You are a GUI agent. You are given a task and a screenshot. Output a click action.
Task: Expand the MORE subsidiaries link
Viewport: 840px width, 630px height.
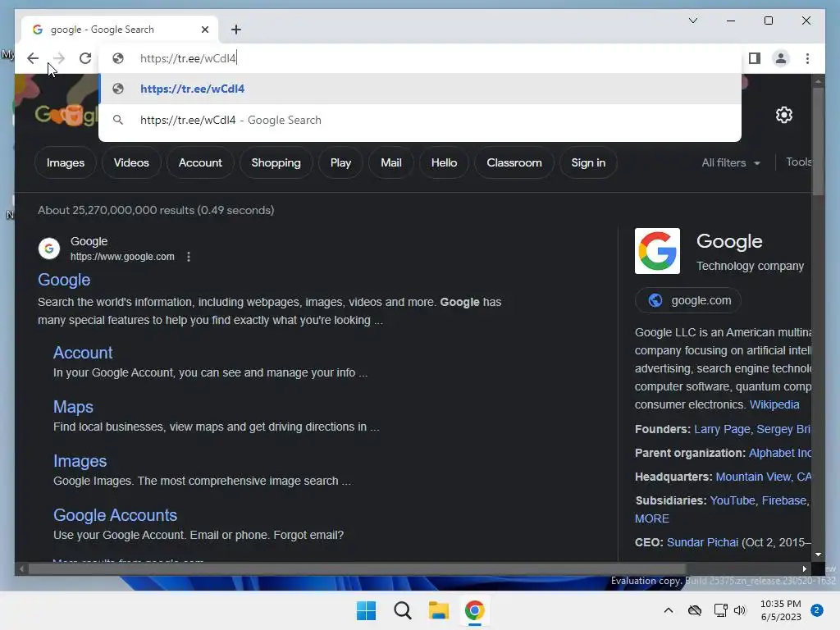(x=652, y=518)
